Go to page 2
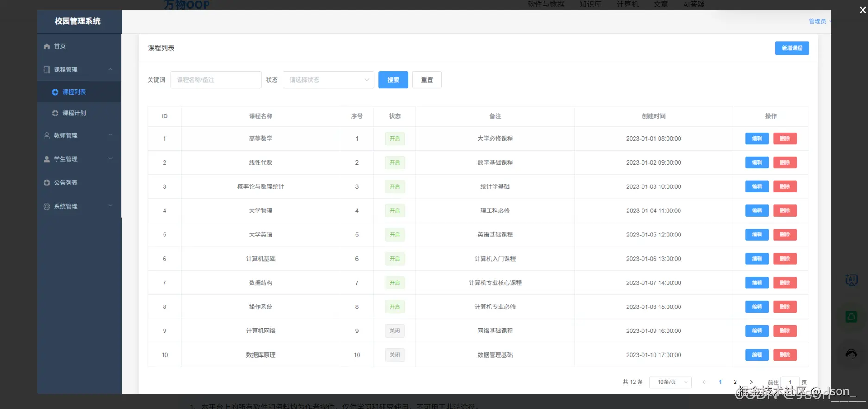The image size is (868, 409). click(735, 382)
